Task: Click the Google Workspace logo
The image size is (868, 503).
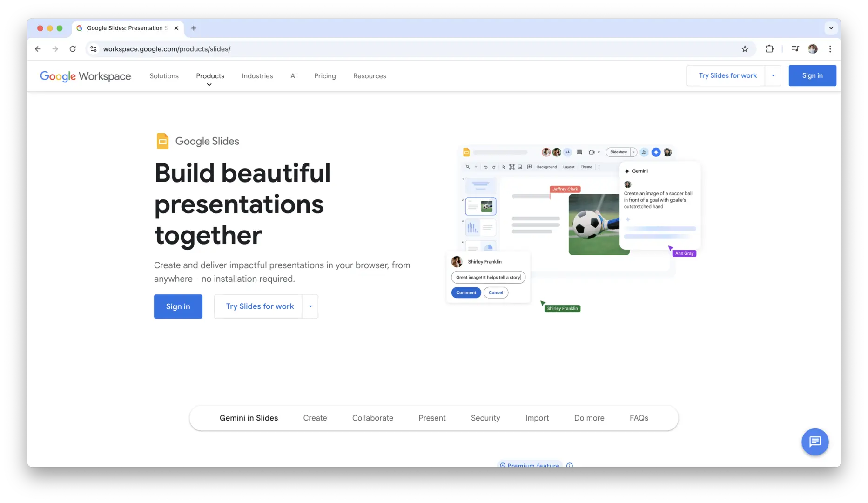Action: 86,76
